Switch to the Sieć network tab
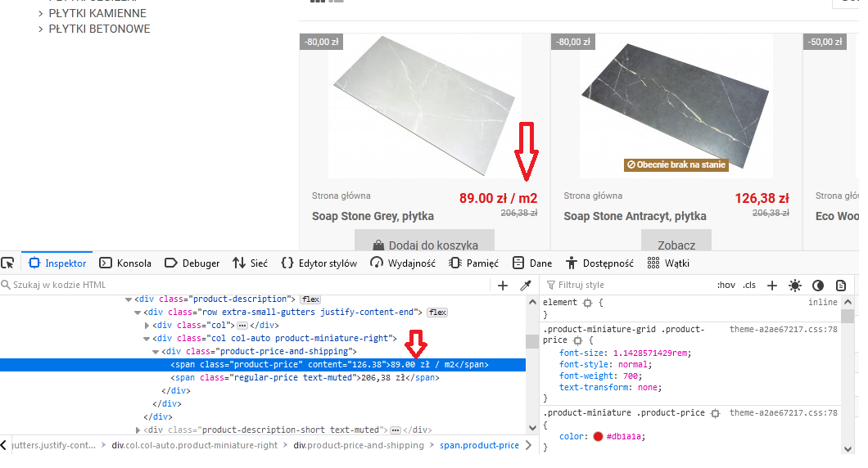The height and width of the screenshot is (468, 868). coord(251,263)
